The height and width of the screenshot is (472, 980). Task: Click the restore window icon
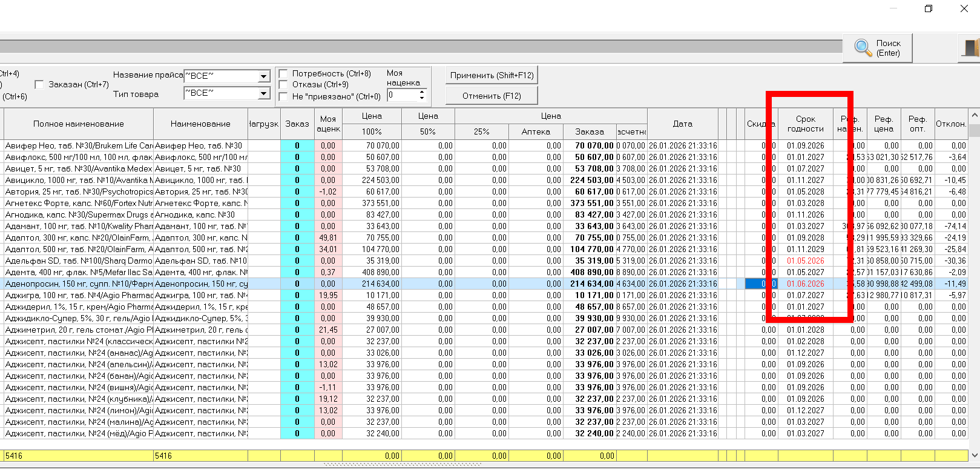[x=929, y=8]
